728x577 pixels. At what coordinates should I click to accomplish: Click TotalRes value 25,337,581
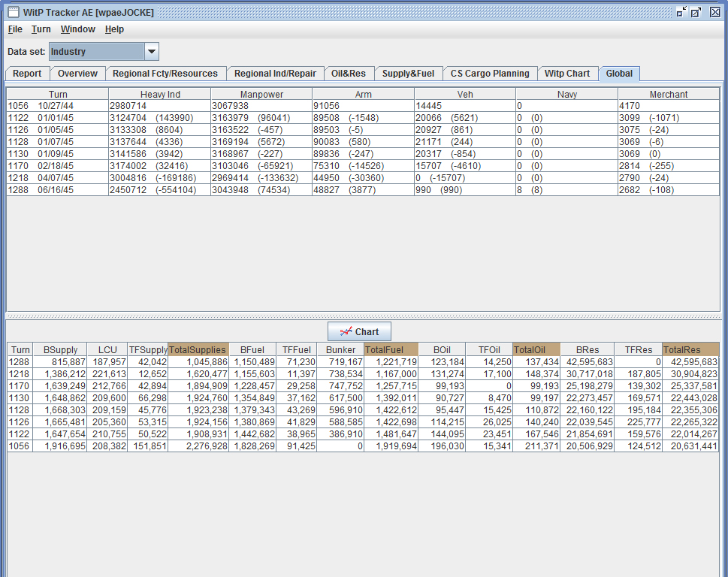[690, 386]
